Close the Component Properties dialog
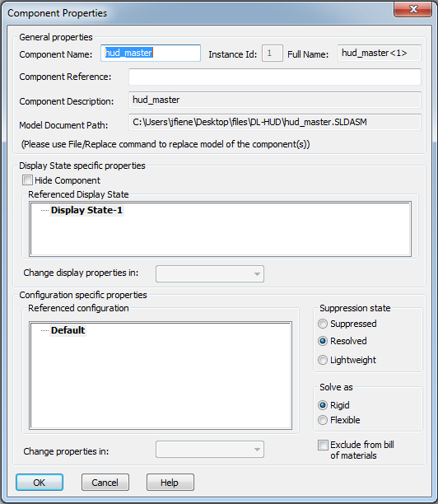The height and width of the screenshot is (504, 438). pos(412,9)
